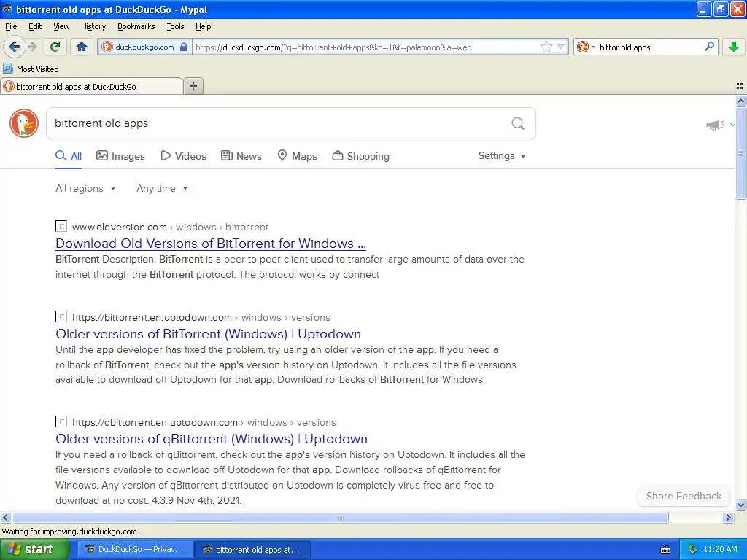Open the Tools menu
Viewport: 747px width, 560px height.
[175, 26]
